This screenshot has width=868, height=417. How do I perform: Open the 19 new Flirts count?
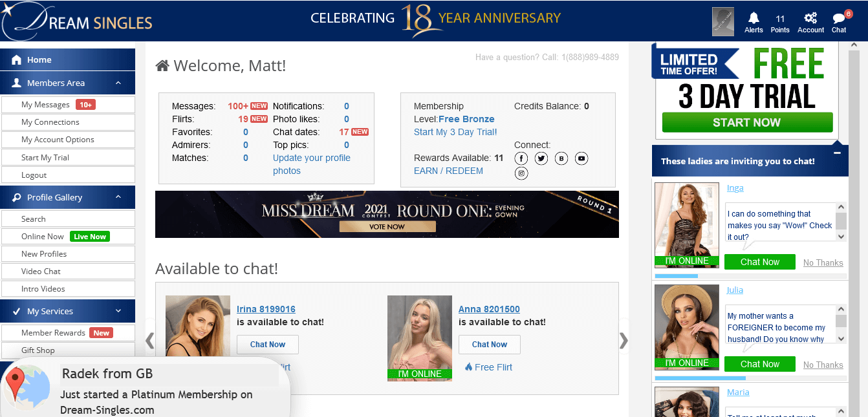click(x=243, y=119)
